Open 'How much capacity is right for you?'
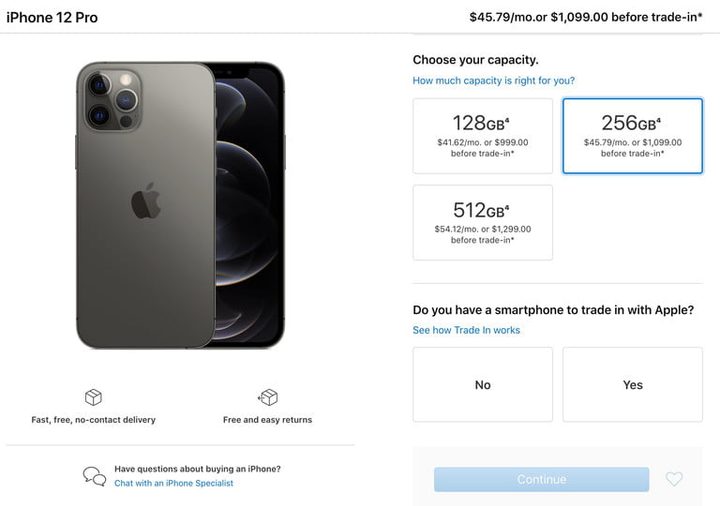Image resolution: width=720 pixels, height=506 pixels. [x=493, y=81]
